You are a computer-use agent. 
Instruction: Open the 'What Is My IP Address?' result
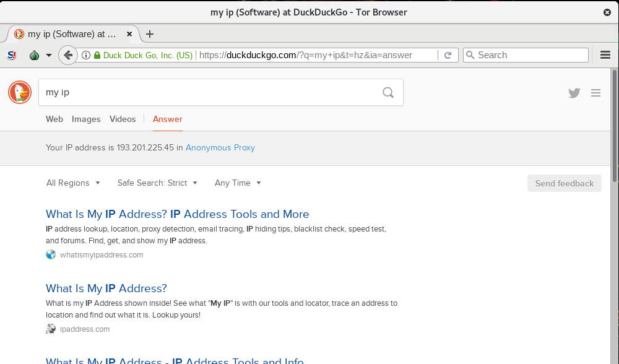[106, 288]
